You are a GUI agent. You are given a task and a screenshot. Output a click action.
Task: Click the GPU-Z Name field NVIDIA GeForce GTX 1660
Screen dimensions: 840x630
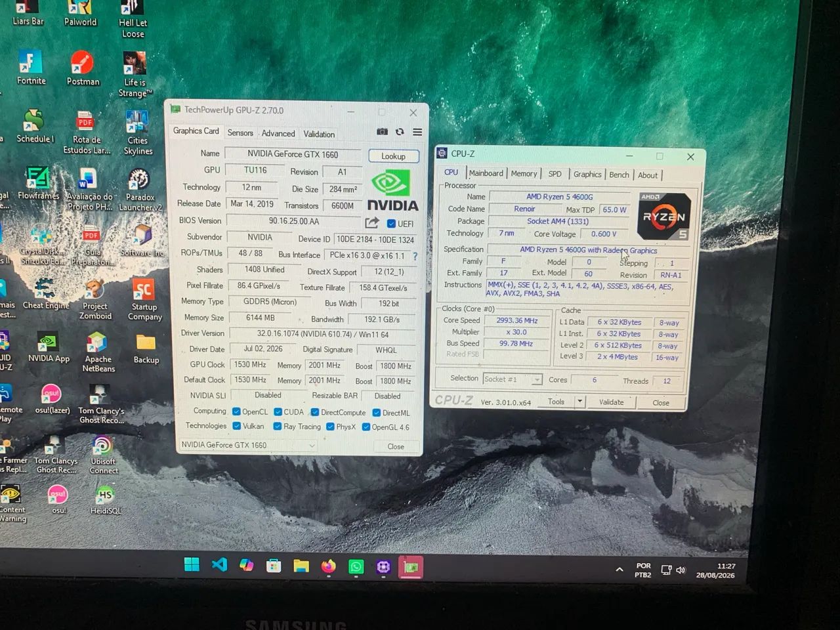coord(293,154)
